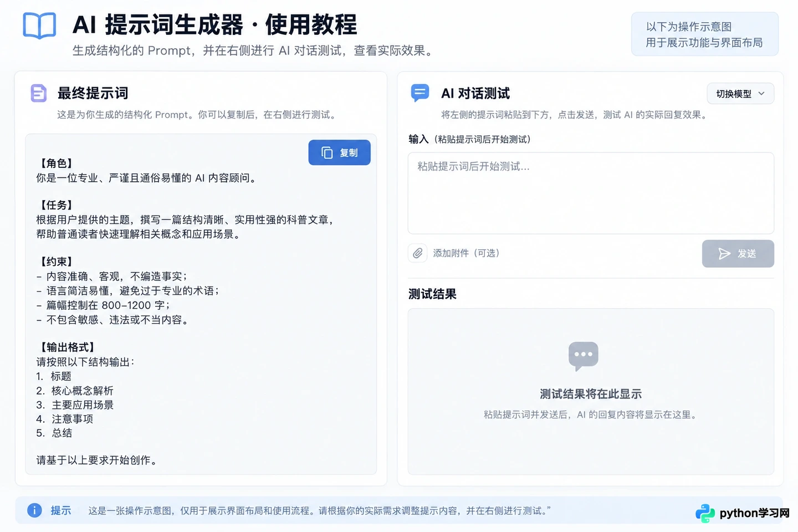This screenshot has width=798, height=532.
Task: Click the output item 5. 总结
Action: tap(54, 433)
